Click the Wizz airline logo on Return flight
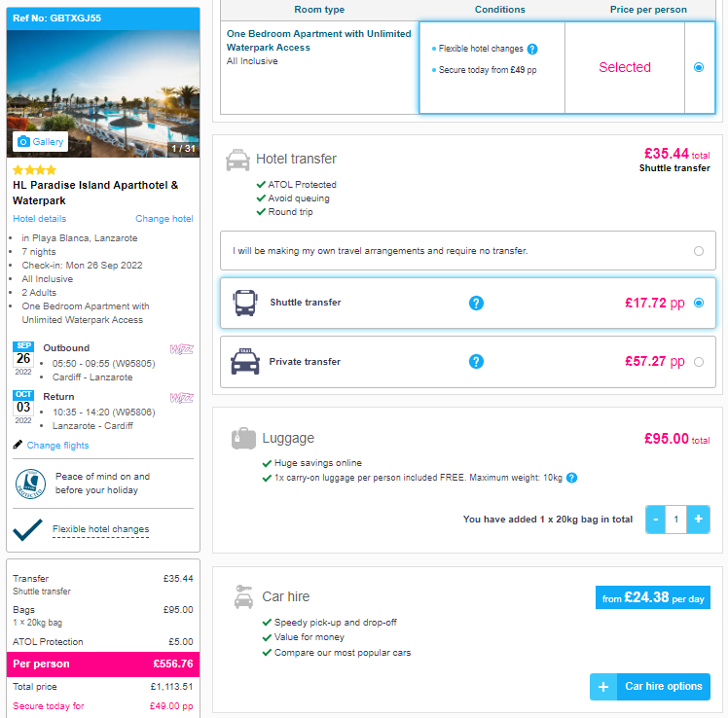The height and width of the screenshot is (718, 728). [182, 398]
